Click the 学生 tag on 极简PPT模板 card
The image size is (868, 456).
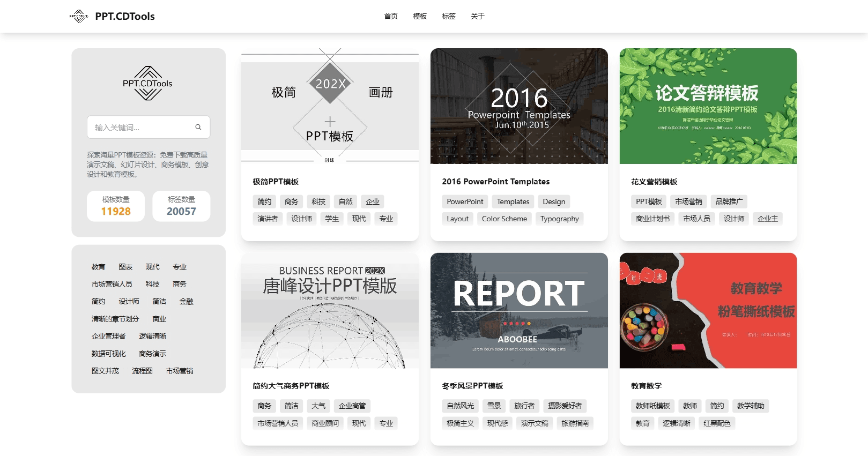point(332,219)
